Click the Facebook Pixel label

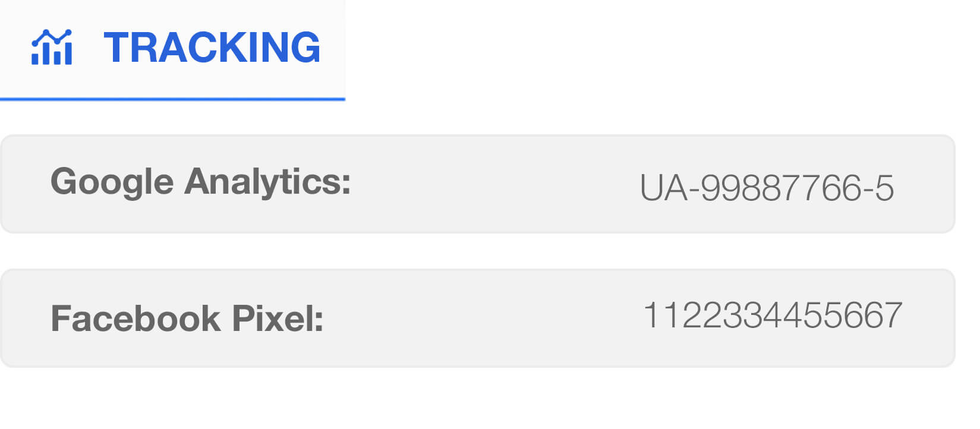187,318
